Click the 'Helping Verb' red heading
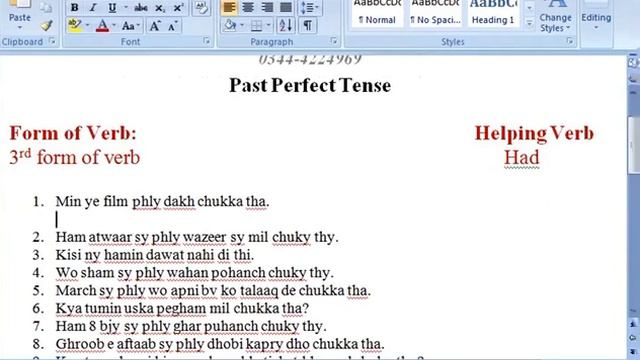 pyautogui.click(x=534, y=133)
